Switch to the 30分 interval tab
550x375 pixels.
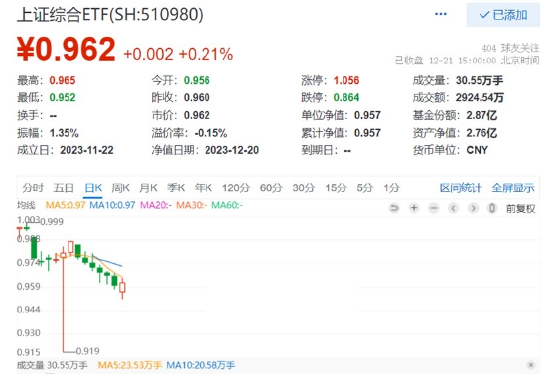click(304, 188)
